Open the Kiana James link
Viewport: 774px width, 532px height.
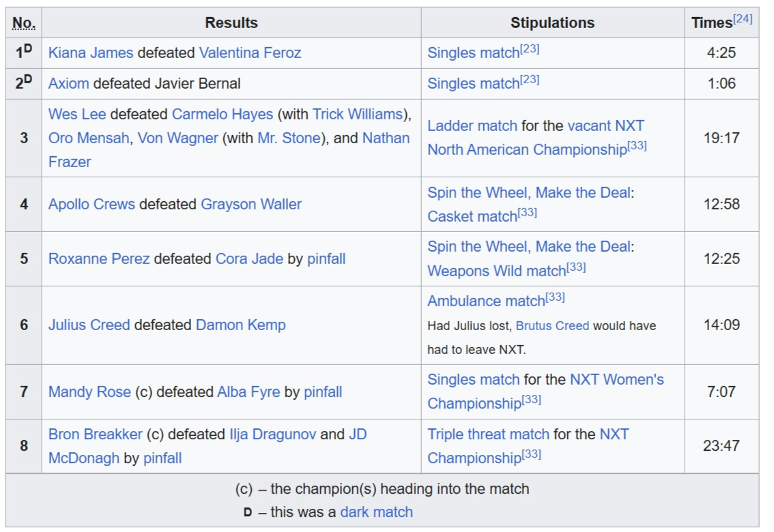91,53
